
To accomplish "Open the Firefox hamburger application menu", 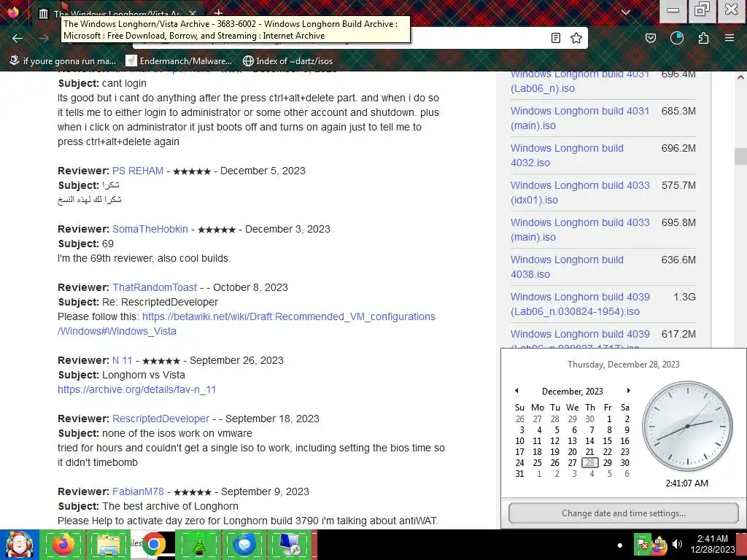I will point(729,38).
